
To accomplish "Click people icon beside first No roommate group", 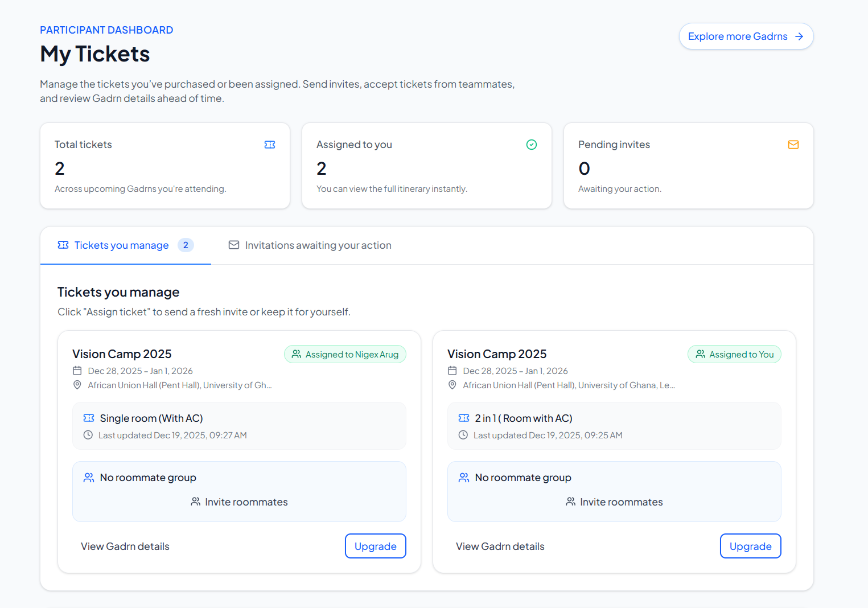I will (89, 477).
